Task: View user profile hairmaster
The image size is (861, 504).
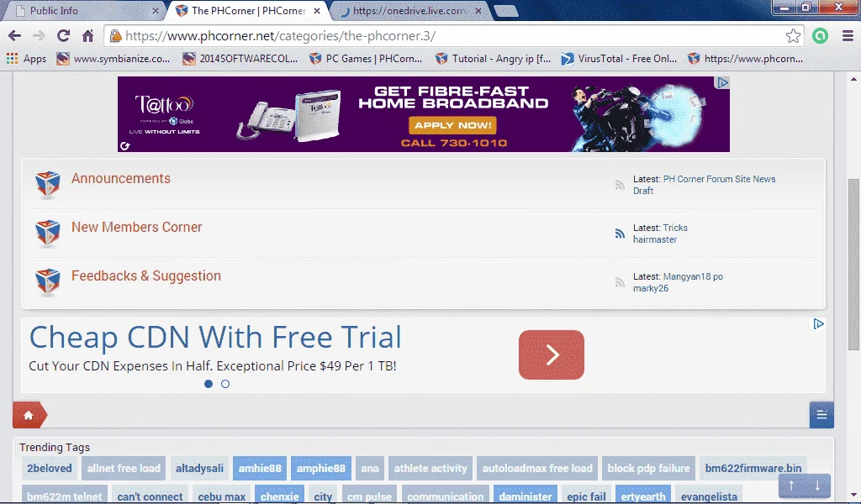Action: point(654,239)
